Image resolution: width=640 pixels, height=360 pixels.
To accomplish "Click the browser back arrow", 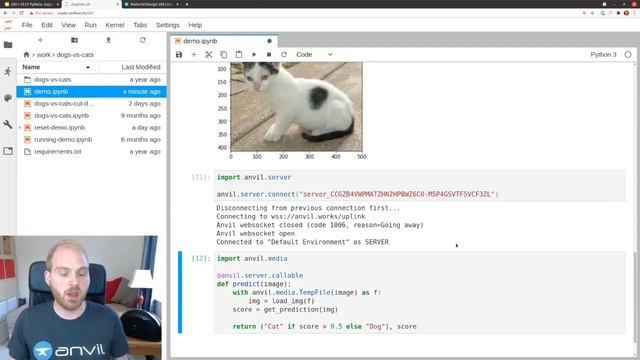I will tap(5, 13).
